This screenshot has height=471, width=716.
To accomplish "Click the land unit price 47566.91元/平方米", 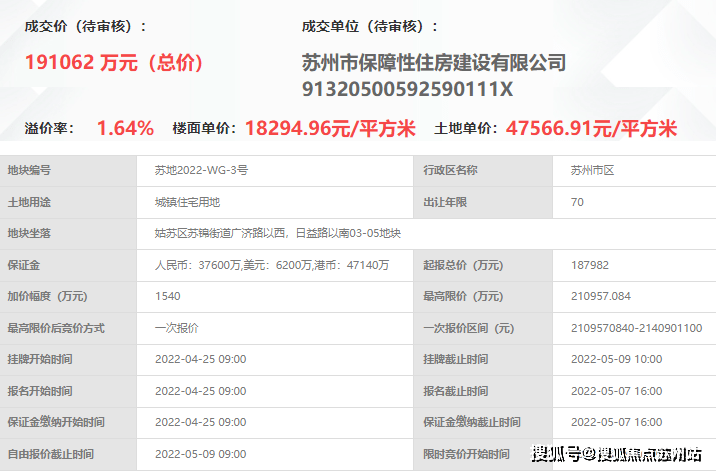I will tap(591, 128).
